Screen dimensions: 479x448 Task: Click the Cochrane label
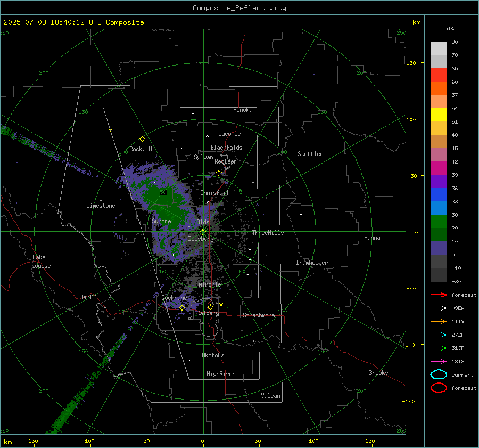pos(174,298)
